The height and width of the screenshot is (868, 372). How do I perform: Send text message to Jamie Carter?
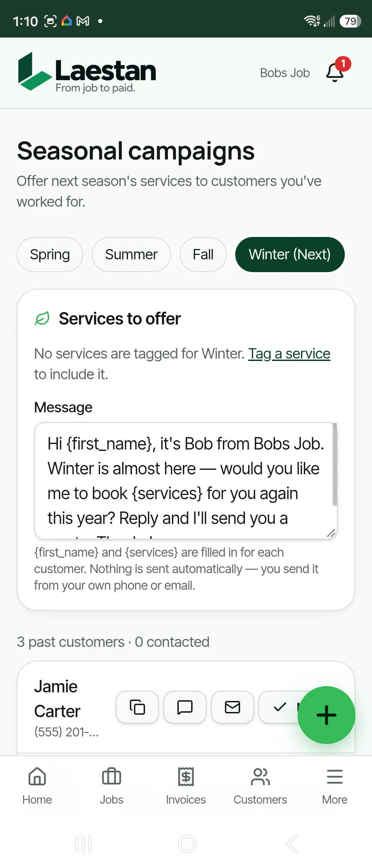click(x=185, y=707)
